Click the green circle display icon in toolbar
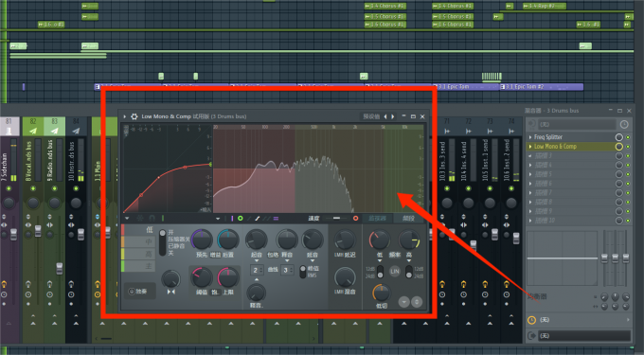The height and width of the screenshot is (355, 644). pyautogui.click(x=240, y=219)
